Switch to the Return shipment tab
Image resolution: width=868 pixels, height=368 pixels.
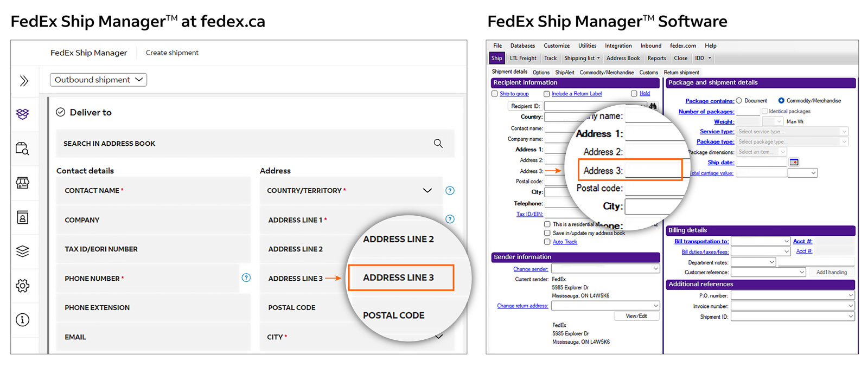[x=681, y=73]
